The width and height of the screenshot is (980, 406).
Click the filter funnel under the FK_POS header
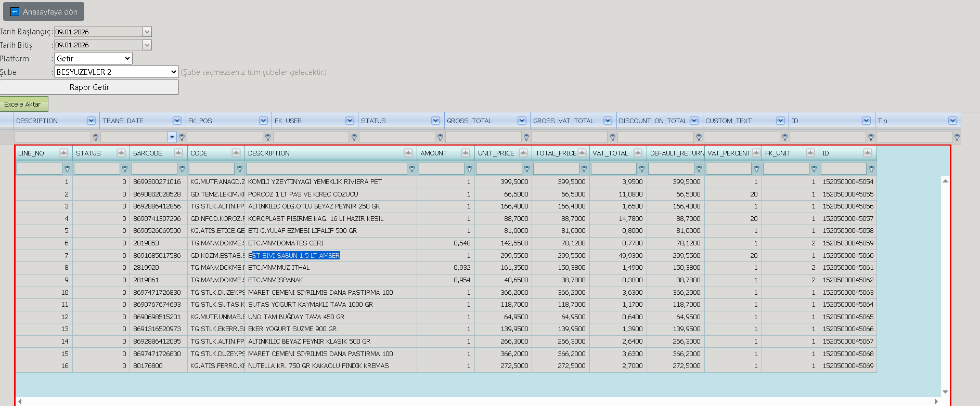pos(268,137)
